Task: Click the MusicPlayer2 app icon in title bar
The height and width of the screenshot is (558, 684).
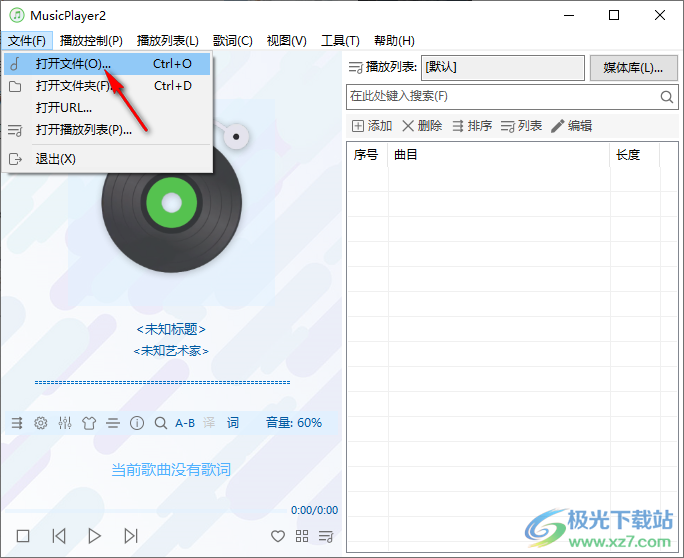Action: [17, 15]
